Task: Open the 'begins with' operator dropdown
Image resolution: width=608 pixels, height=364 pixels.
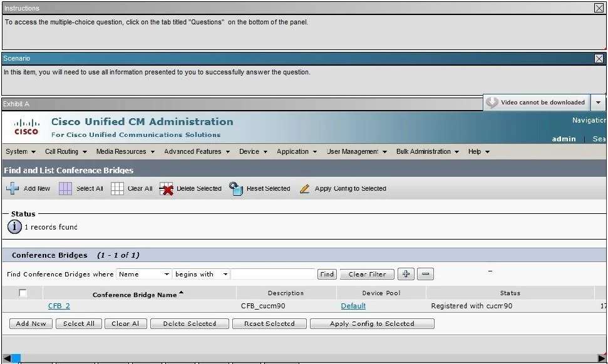Action: point(201,274)
